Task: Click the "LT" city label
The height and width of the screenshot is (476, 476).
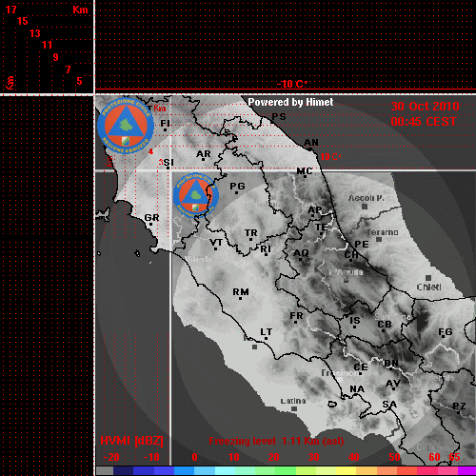Action: 267,332
